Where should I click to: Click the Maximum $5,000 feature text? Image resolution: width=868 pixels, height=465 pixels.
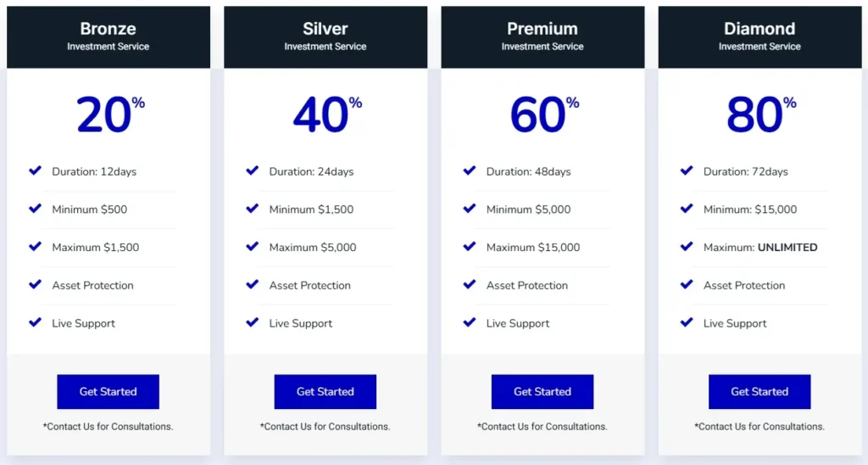point(313,248)
